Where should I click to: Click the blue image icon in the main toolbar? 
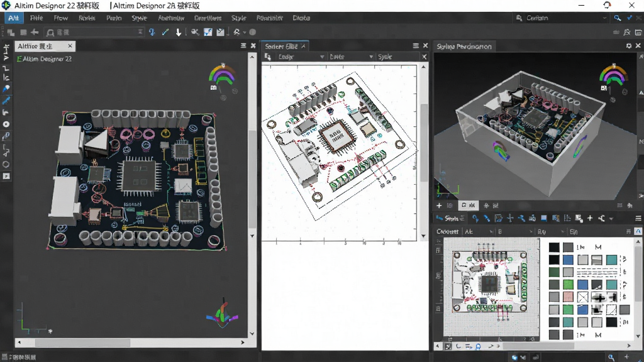208,32
